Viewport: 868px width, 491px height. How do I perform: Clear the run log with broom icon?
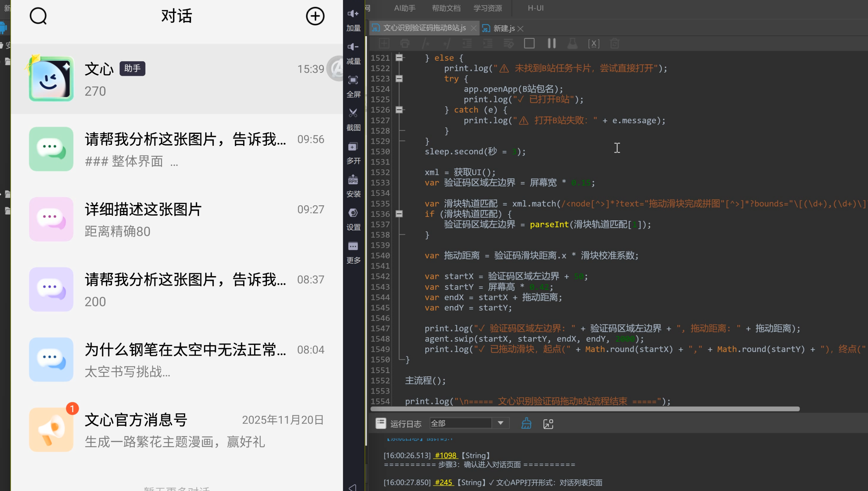(x=526, y=423)
